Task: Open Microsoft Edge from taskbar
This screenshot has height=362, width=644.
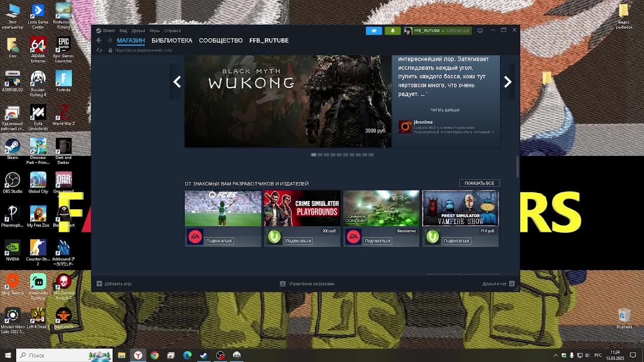Action: [187, 355]
